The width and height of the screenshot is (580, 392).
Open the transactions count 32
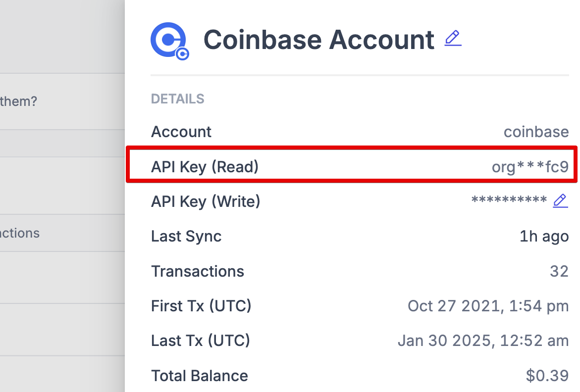coord(559,271)
